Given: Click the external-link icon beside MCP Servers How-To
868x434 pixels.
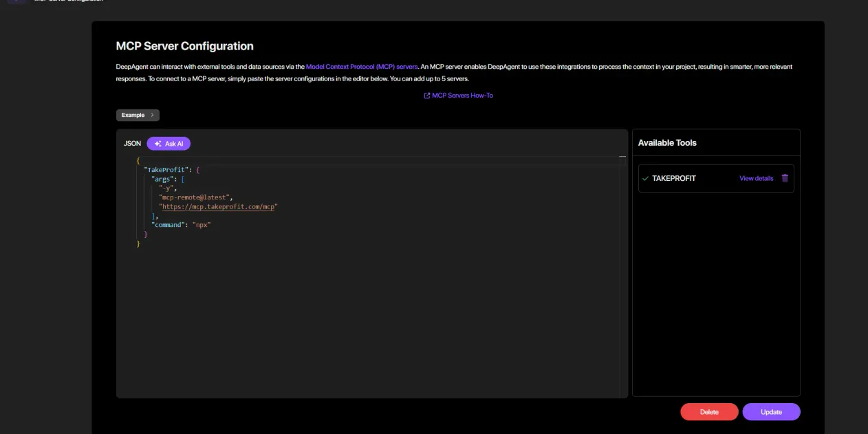Looking at the screenshot, I should (426, 96).
